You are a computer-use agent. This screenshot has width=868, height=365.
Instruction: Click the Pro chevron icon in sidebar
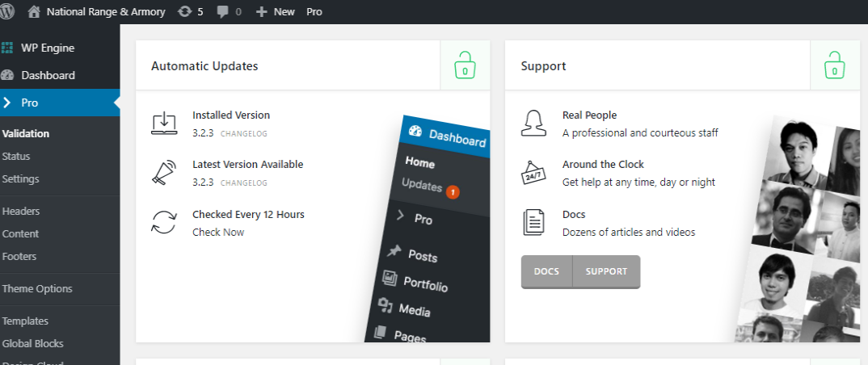(6, 103)
